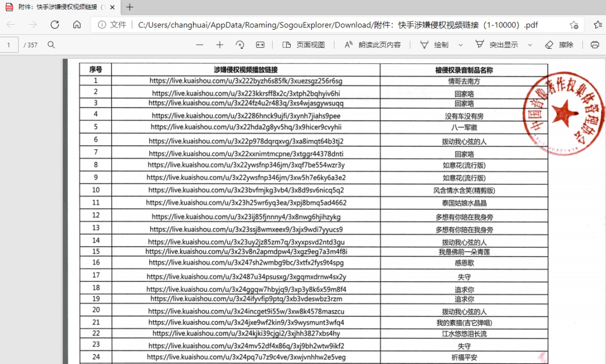Viewport: 606px width, 364px height.
Task: Select the 擦除 eraser tool
Action: (559, 45)
